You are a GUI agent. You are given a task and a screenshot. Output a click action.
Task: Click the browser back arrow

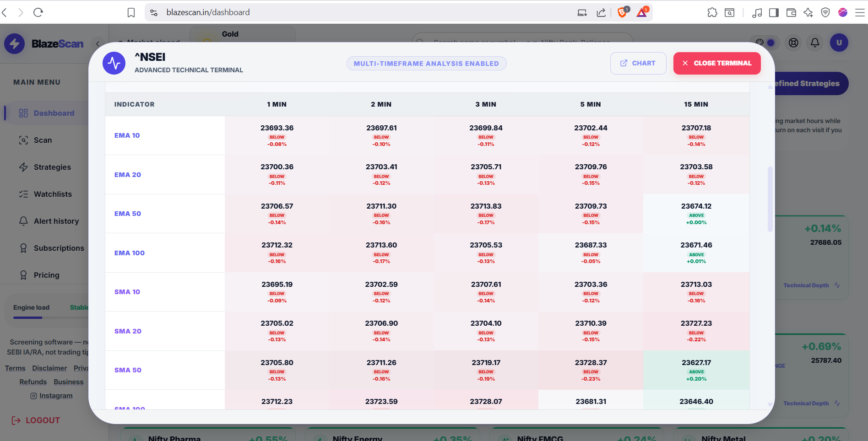click(5, 12)
